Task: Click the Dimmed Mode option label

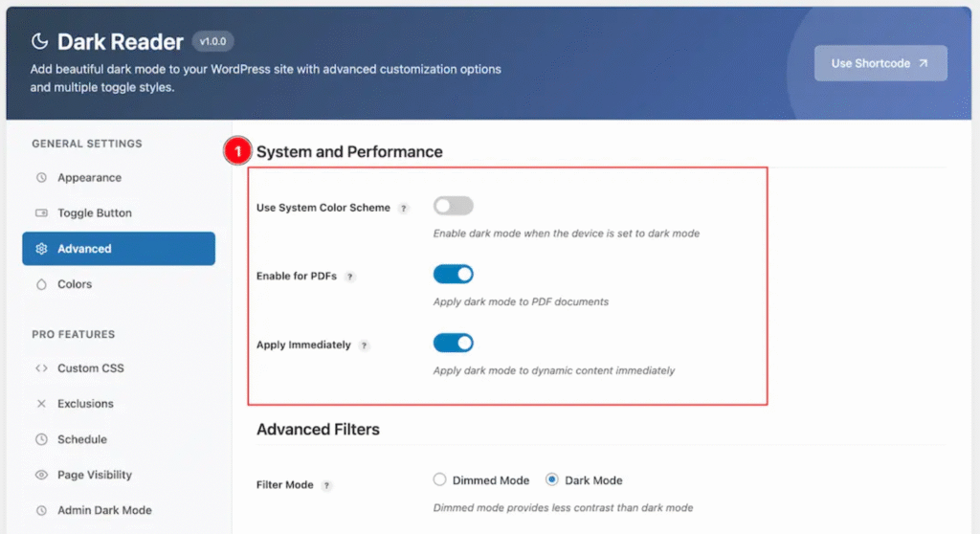Action: pyautogui.click(x=491, y=480)
